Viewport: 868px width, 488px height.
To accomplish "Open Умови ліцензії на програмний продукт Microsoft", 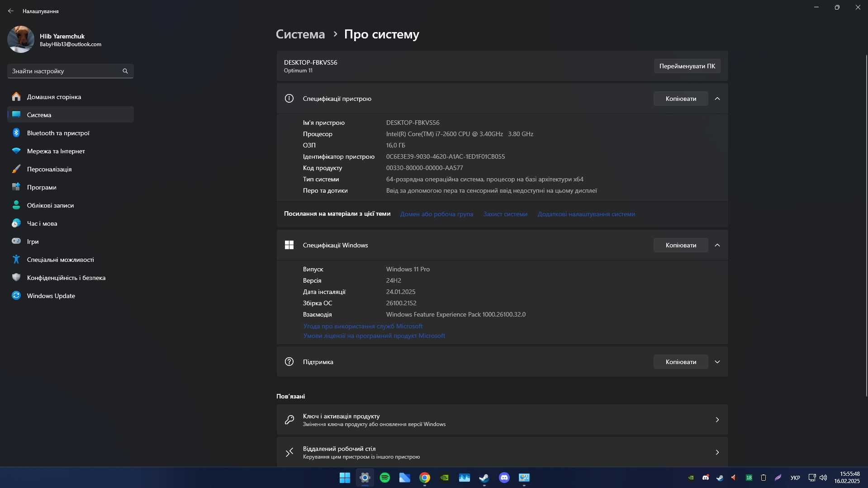I will [374, 336].
